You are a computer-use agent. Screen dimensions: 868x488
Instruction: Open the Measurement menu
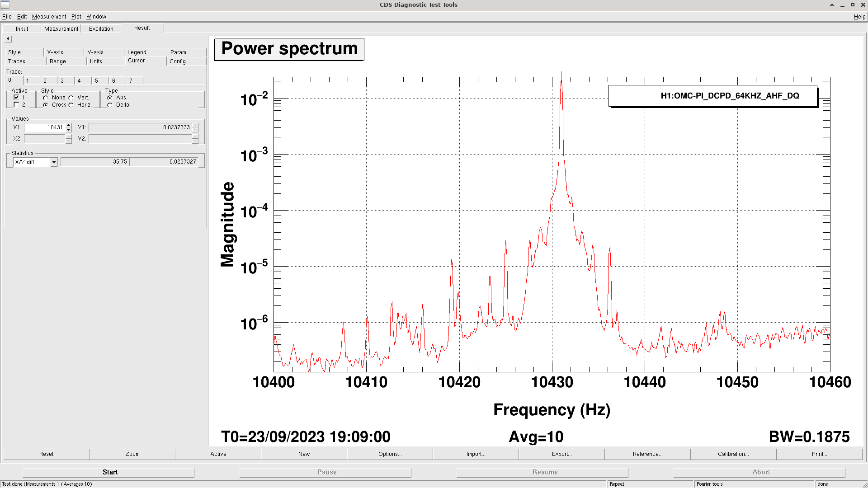point(49,17)
